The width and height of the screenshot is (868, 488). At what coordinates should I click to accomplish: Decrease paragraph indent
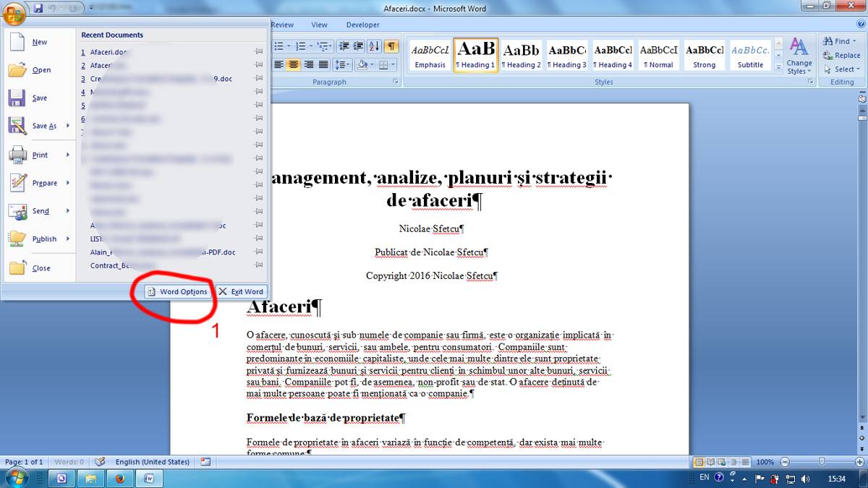click(x=344, y=46)
